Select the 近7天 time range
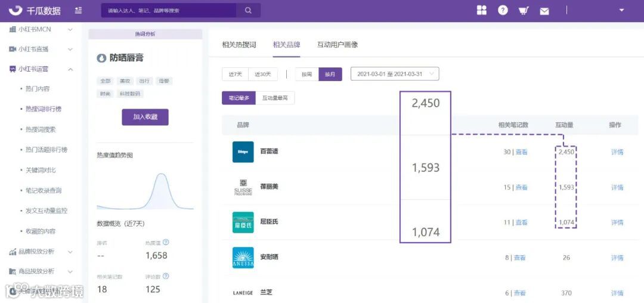Viewport: 644px width, 303px height. tap(236, 75)
